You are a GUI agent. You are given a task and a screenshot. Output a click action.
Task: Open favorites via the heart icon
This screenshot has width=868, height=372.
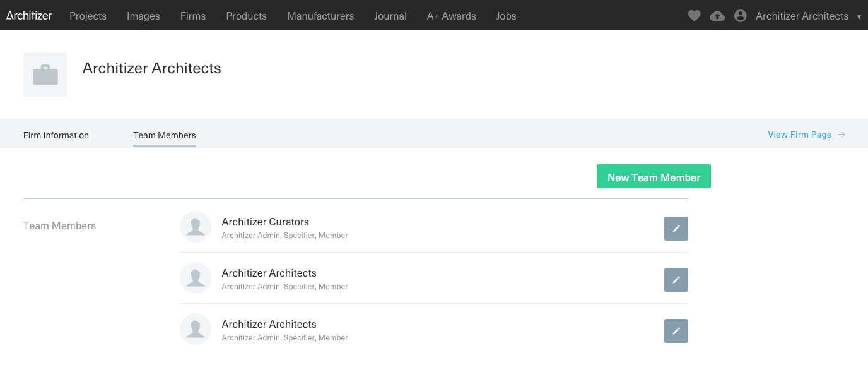click(694, 16)
